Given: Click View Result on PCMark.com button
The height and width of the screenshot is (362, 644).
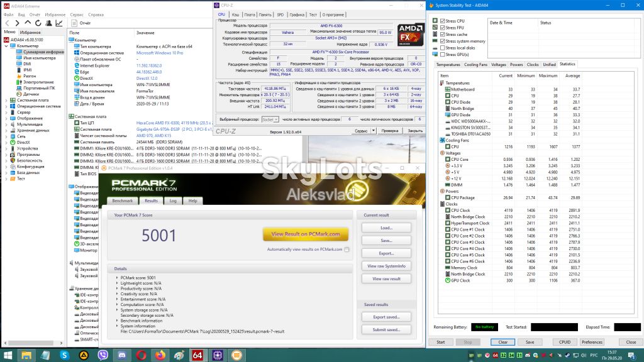Looking at the screenshot, I should coord(306,234).
